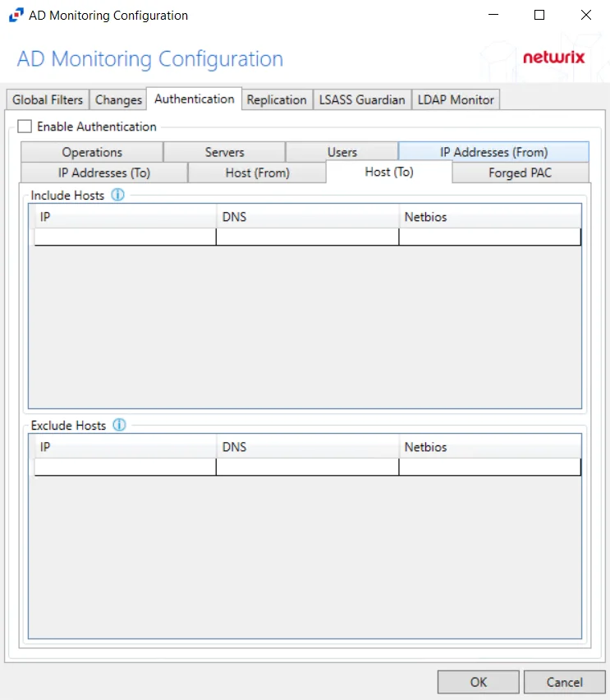Click the Include Hosts info icon

(x=117, y=195)
